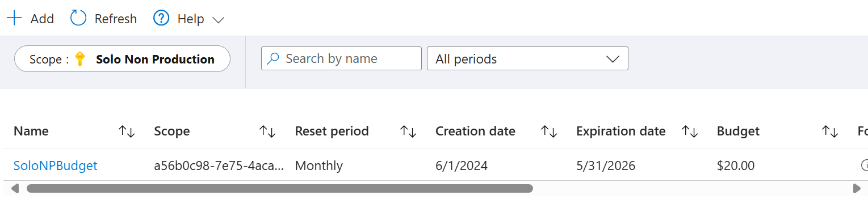Expand the Help menu chevron
Image resolution: width=868 pixels, height=208 pixels.
pos(218,20)
